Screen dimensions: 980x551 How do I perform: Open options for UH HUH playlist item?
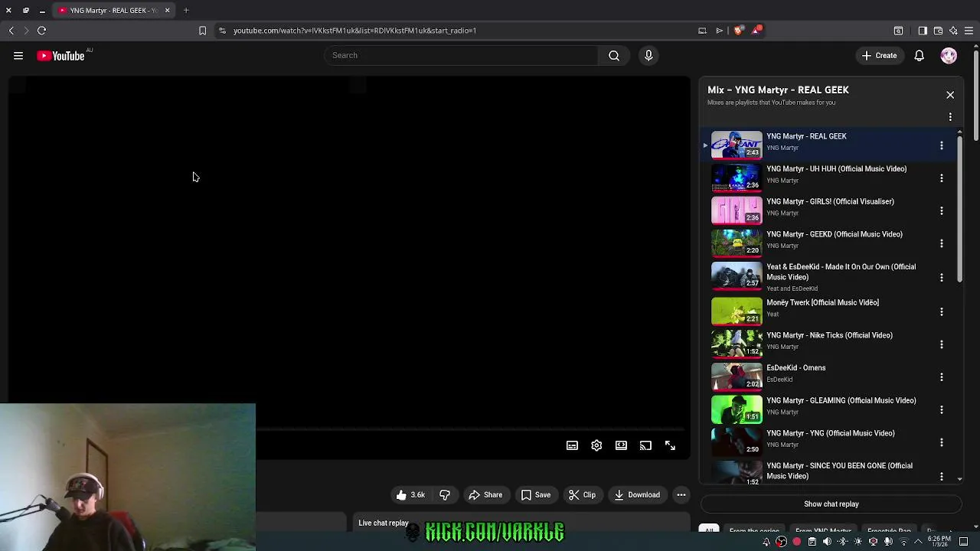pos(942,178)
